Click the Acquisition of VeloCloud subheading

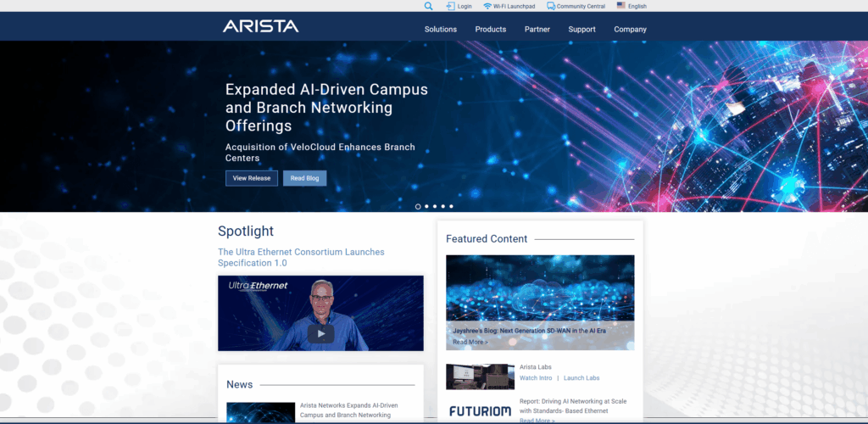coord(320,153)
